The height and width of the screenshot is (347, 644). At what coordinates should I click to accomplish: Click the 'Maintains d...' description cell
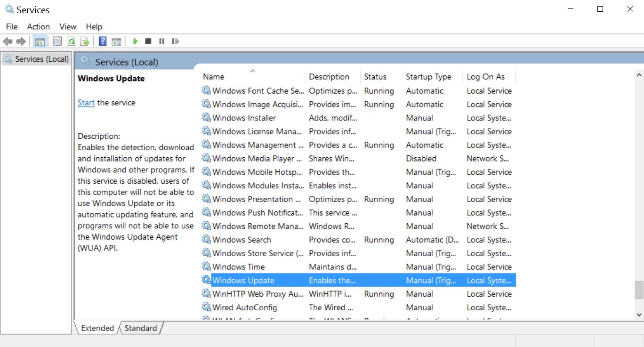coord(332,266)
